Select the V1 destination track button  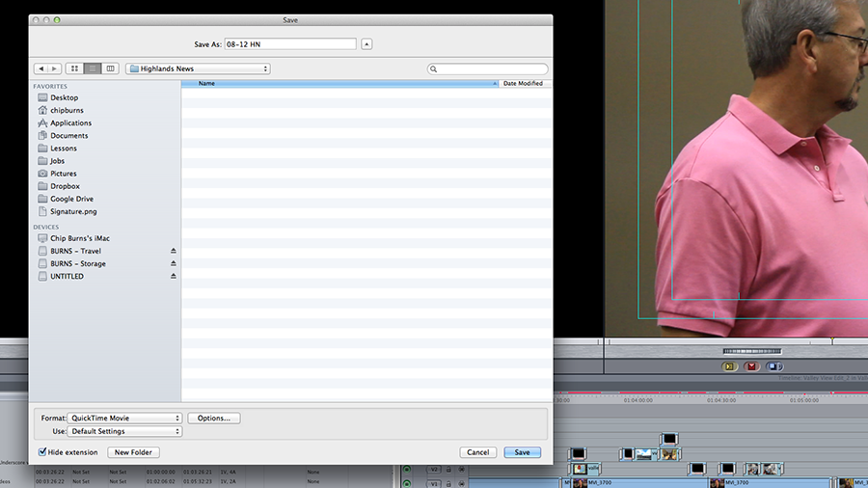(x=433, y=484)
